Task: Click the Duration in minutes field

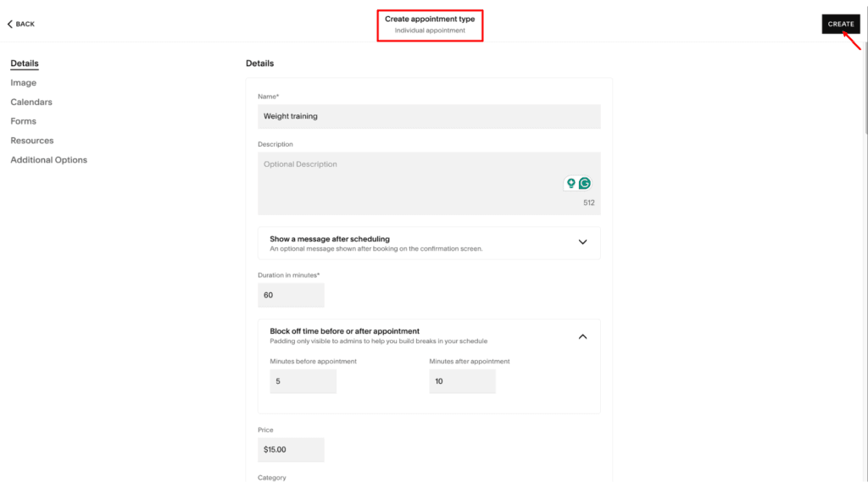Action: coord(291,295)
